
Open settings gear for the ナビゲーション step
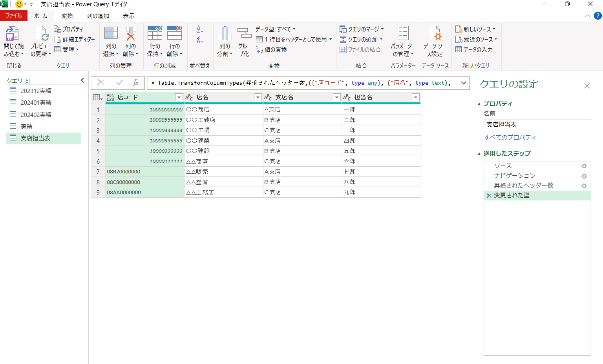584,176
